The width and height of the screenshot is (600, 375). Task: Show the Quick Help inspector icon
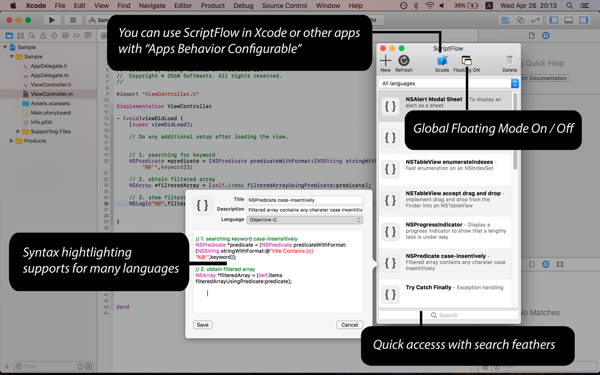click(x=546, y=36)
